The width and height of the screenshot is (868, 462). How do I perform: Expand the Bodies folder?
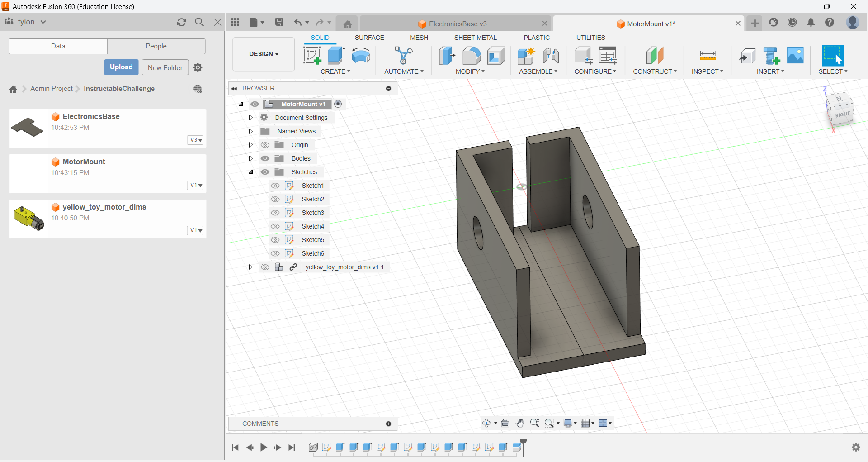pos(250,158)
